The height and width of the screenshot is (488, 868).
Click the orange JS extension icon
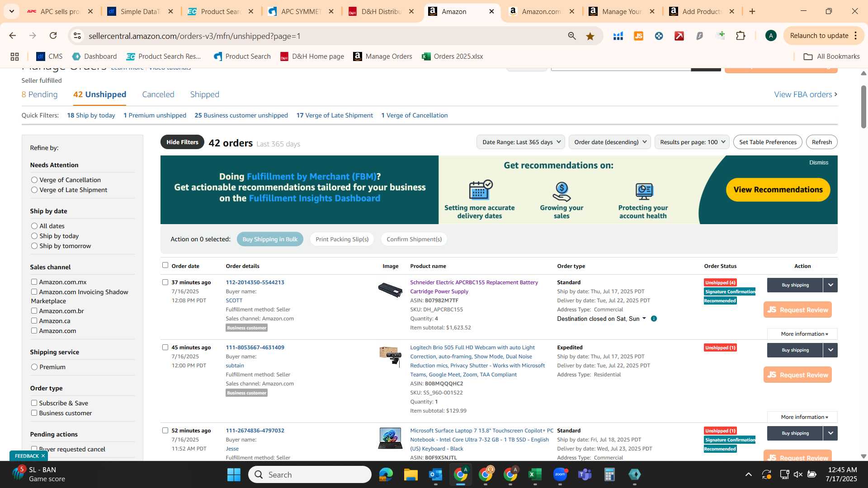[638, 36]
